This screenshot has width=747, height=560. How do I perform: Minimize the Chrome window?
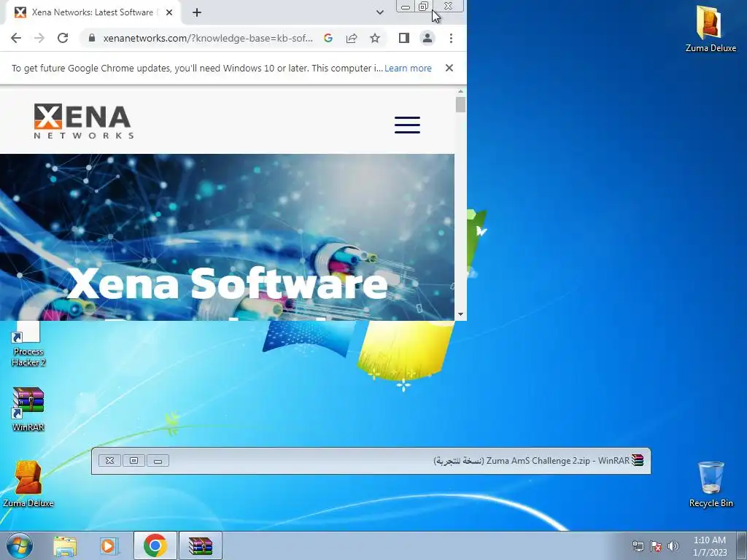click(406, 6)
